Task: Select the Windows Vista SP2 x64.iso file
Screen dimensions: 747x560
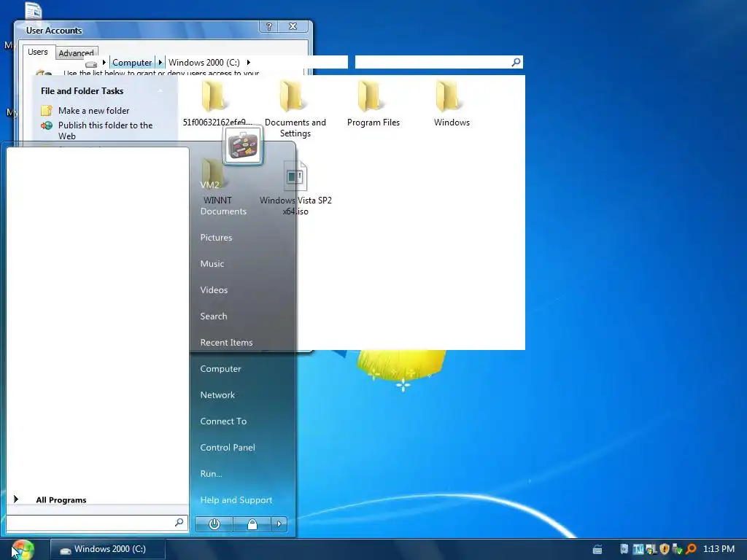Action: [295, 190]
